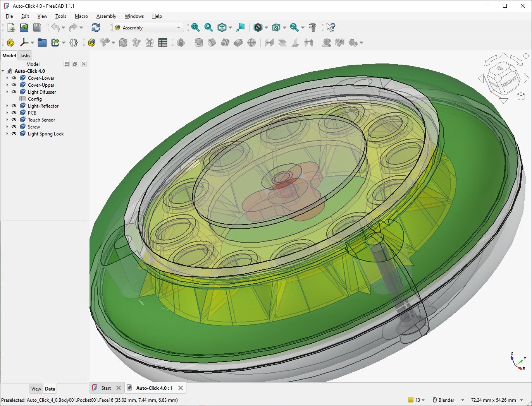
Task: Switch to the Tasks tab
Action: (x=25, y=56)
